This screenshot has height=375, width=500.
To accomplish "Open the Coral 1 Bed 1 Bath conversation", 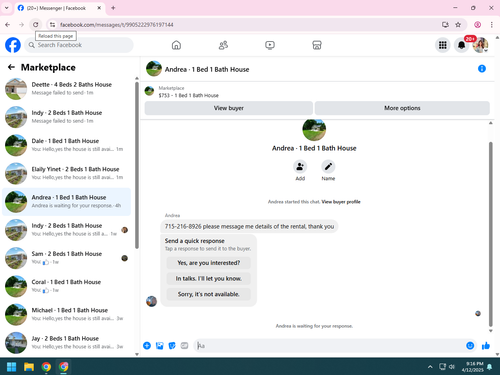I will click(x=67, y=286).
